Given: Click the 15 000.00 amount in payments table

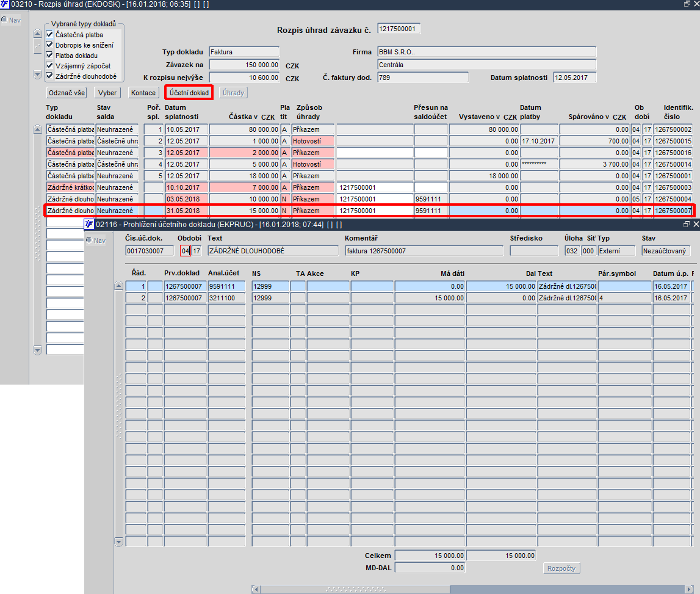Looking at the screenshot, I should [x=244, y=211].
